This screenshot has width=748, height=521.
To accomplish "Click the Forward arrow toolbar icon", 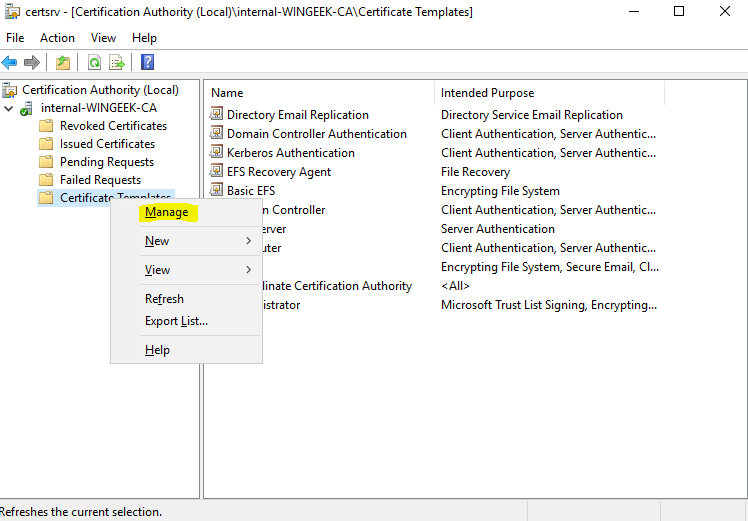I will point(32,62).
